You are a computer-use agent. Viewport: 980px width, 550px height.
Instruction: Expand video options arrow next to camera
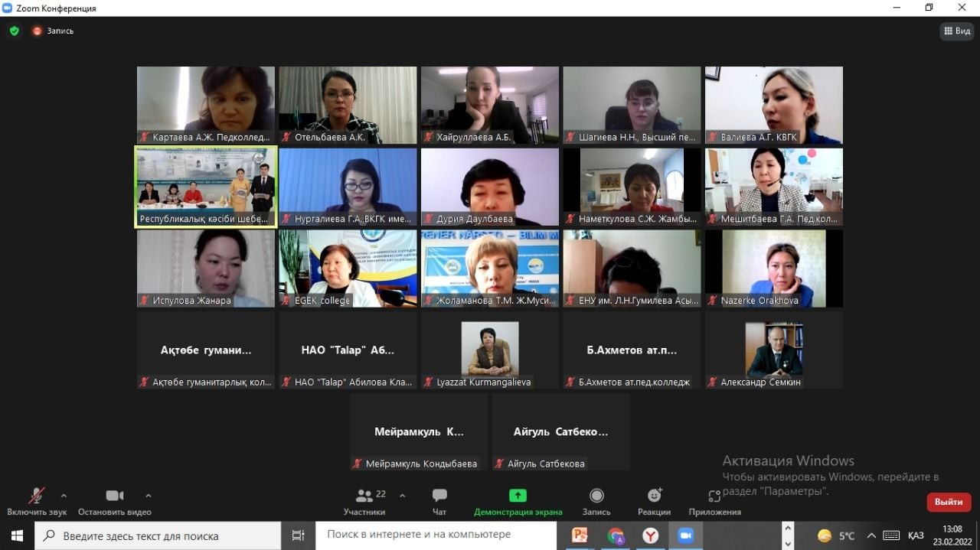149,495
